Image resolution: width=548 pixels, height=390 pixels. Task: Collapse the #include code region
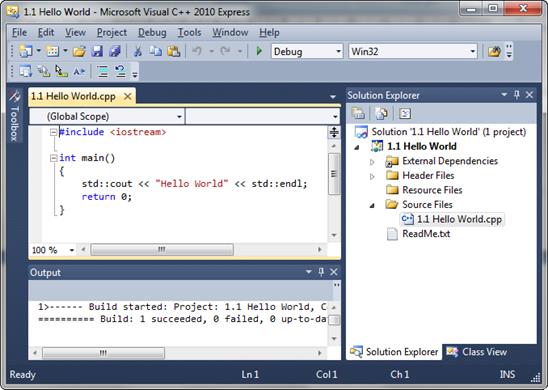click(x=53, y=132)
